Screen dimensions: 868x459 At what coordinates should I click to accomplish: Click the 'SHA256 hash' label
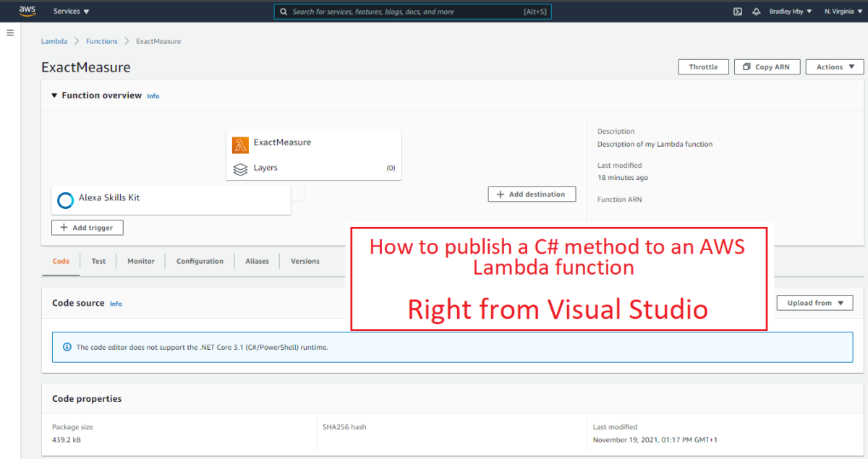tap(344, 427)
